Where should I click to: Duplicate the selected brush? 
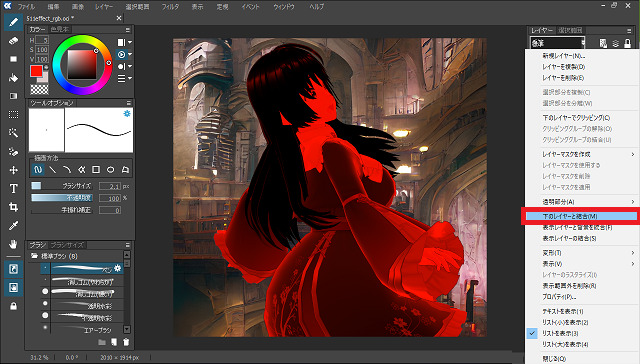click(x=114, y=342)
